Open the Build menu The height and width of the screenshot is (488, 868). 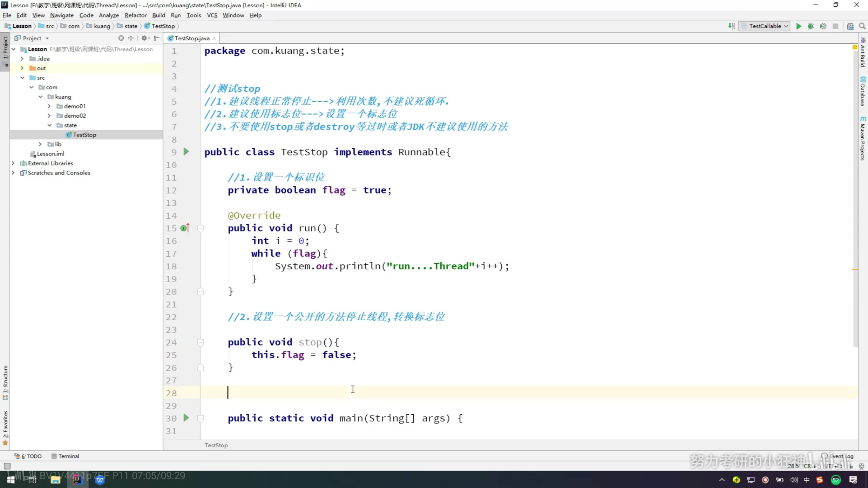click(x=159, y=15)
